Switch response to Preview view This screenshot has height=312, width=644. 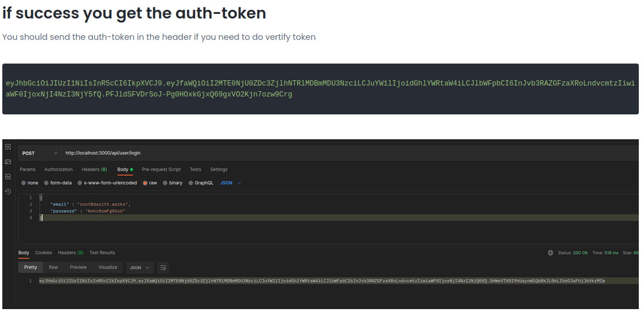pos(78,268)
